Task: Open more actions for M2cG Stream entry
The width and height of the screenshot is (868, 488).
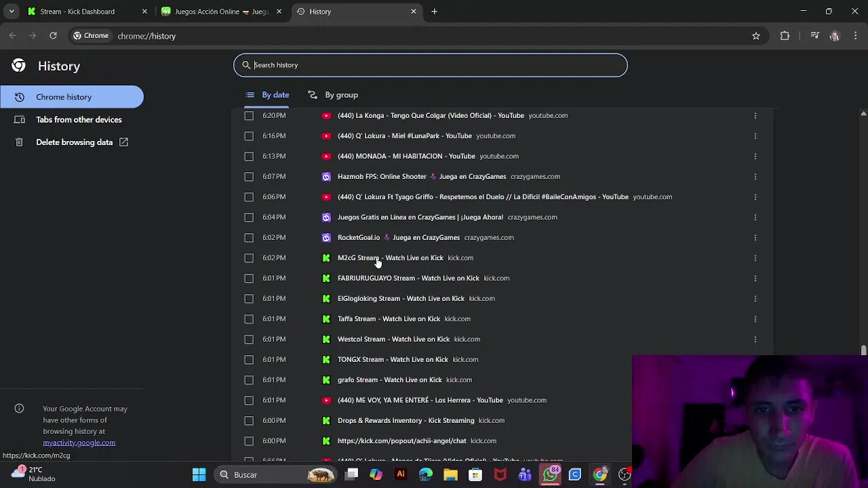Action: coord(755,258)
